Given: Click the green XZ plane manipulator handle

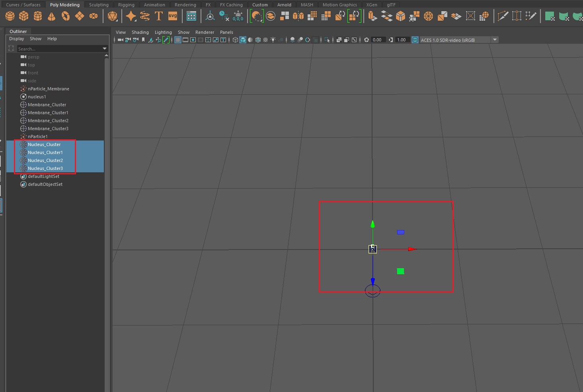Looking at the screenshot, I should 401,271.
